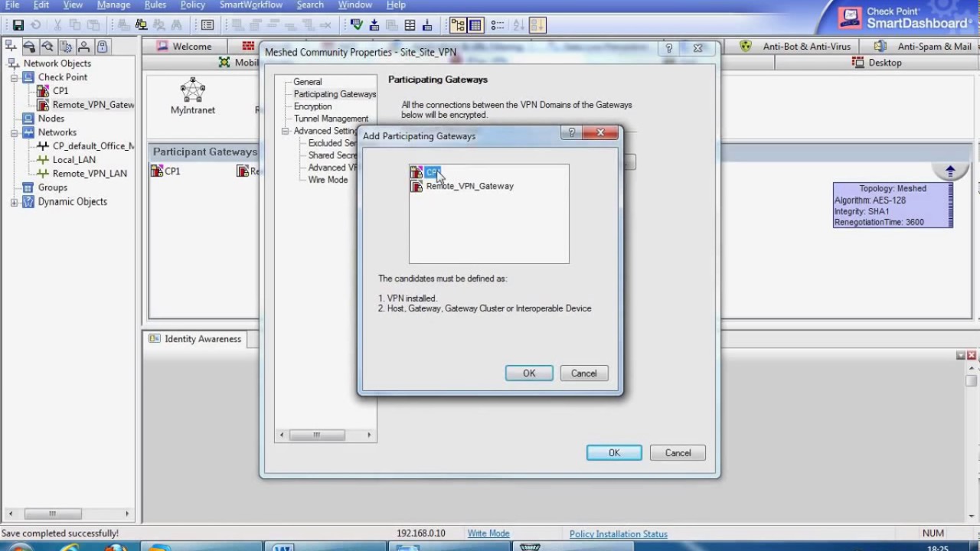The image size is (980, 551).
Task: Open the Policy menu
Action: coord(193,5)
